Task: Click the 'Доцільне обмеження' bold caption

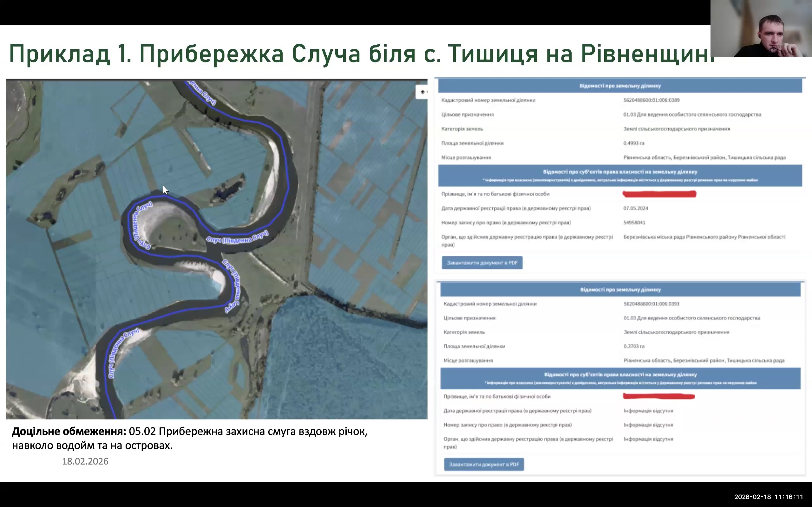Action: coord(69,432)
